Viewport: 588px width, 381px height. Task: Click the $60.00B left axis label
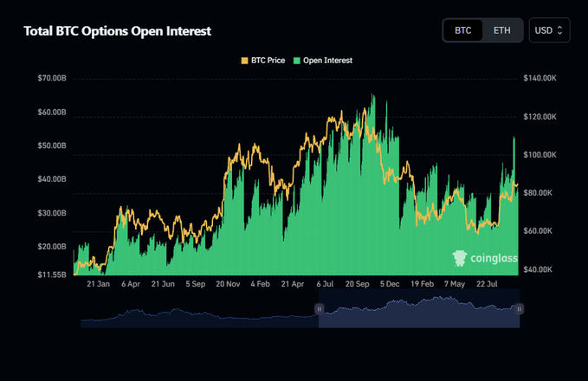click(x=52, y=112)
